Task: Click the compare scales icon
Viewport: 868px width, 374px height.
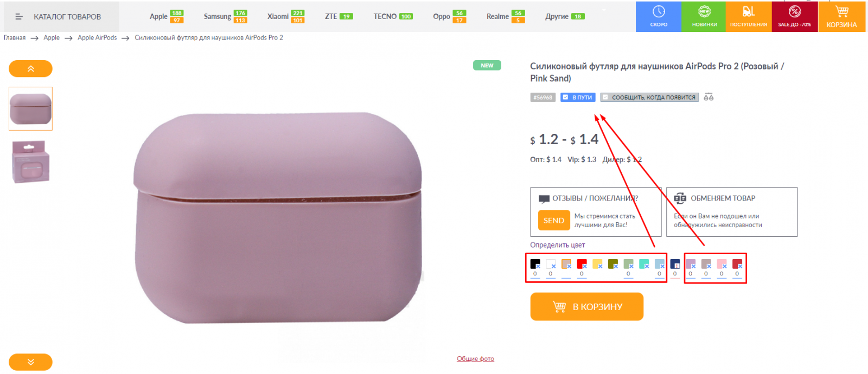Action: (x=709, y=97)
